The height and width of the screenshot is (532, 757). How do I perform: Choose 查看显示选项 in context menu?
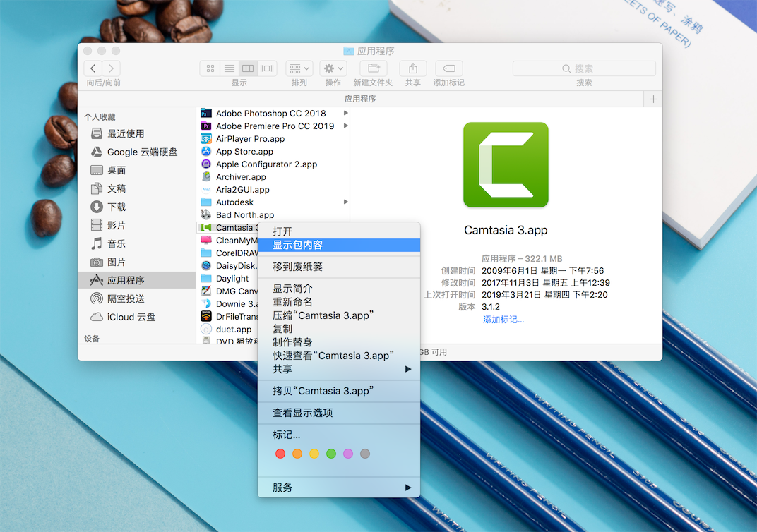339,413
